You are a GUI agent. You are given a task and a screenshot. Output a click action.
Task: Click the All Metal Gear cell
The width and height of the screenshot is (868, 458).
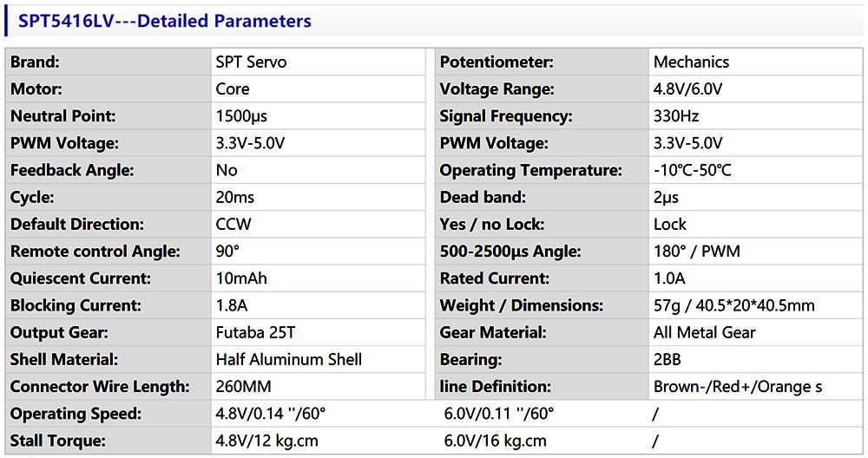(704, 332)
